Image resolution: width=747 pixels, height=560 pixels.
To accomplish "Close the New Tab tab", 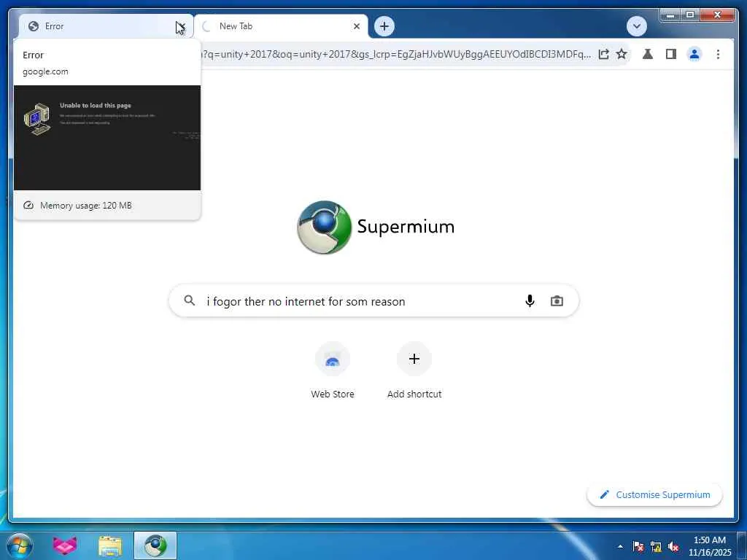I will (356, 26).
